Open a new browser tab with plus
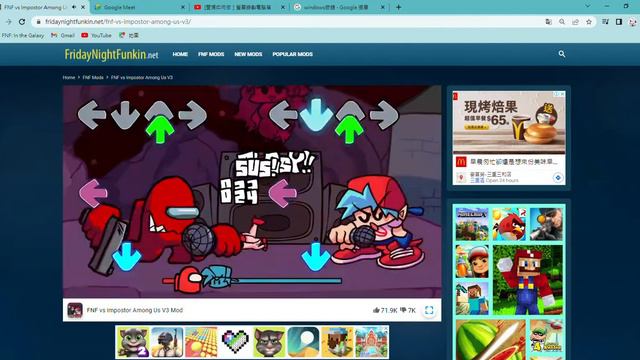Viewport: 640px width, 360px height. [398, 7]
